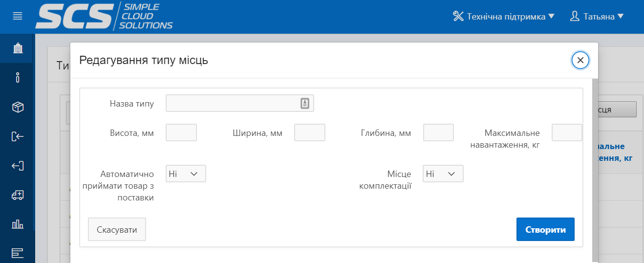Focus the Ширина, мм field
The image size is (644, 263).
tap(310, 132)
